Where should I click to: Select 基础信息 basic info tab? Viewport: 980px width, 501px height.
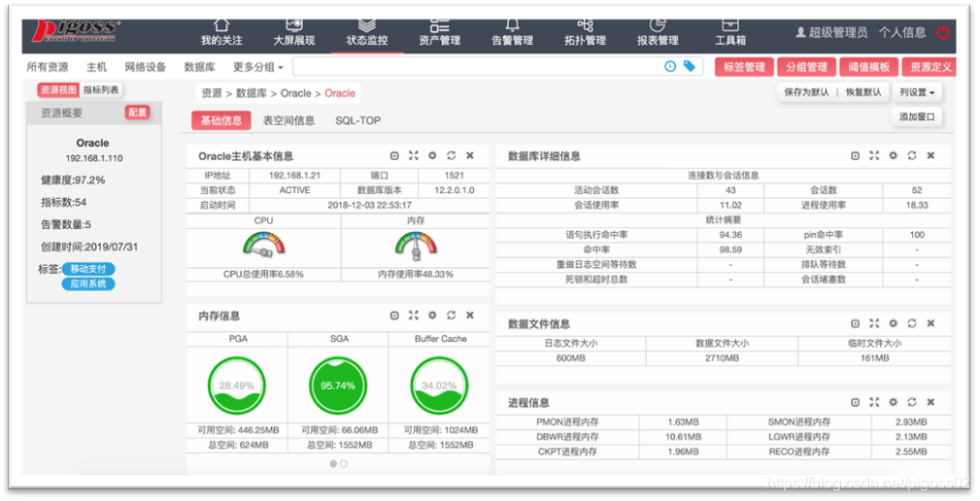tap(221, 120)
